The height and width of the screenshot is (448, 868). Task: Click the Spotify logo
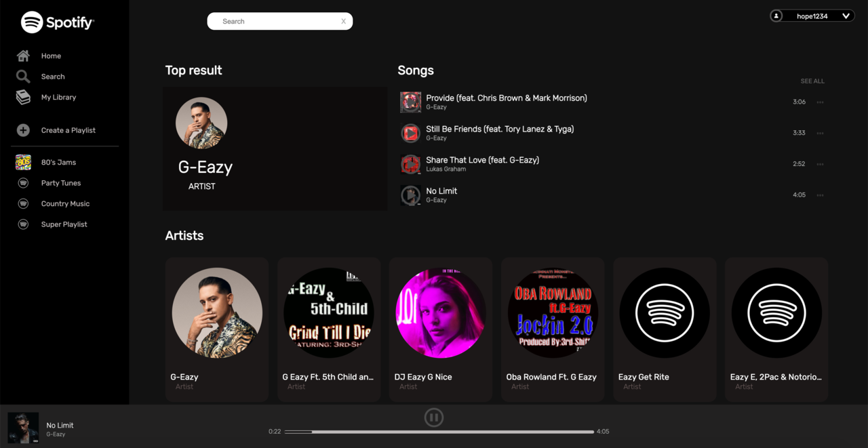[x=58, y=22]
